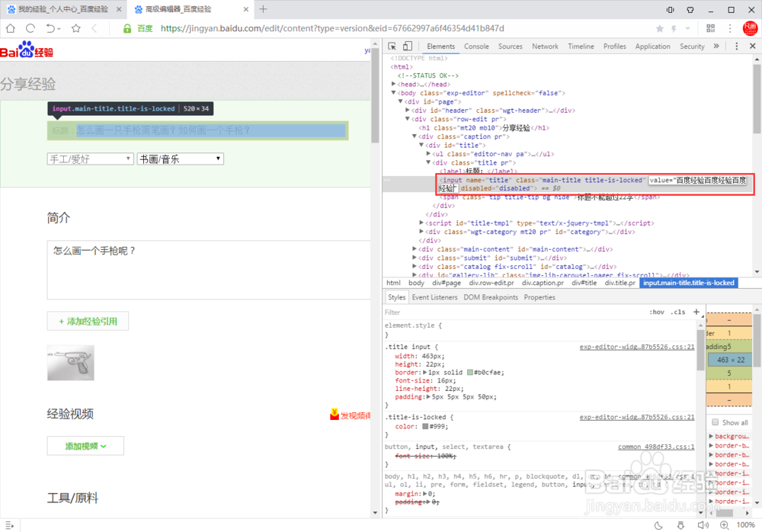Click the sidebar list icon at bottom left
The height and width of the screenshot is (532, 762).
[x=10, y=525]
